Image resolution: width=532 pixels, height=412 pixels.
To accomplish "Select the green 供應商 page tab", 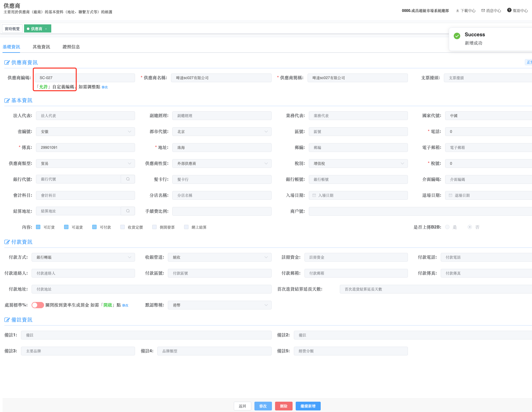I will pyautogui.click(x=38, y=29).
